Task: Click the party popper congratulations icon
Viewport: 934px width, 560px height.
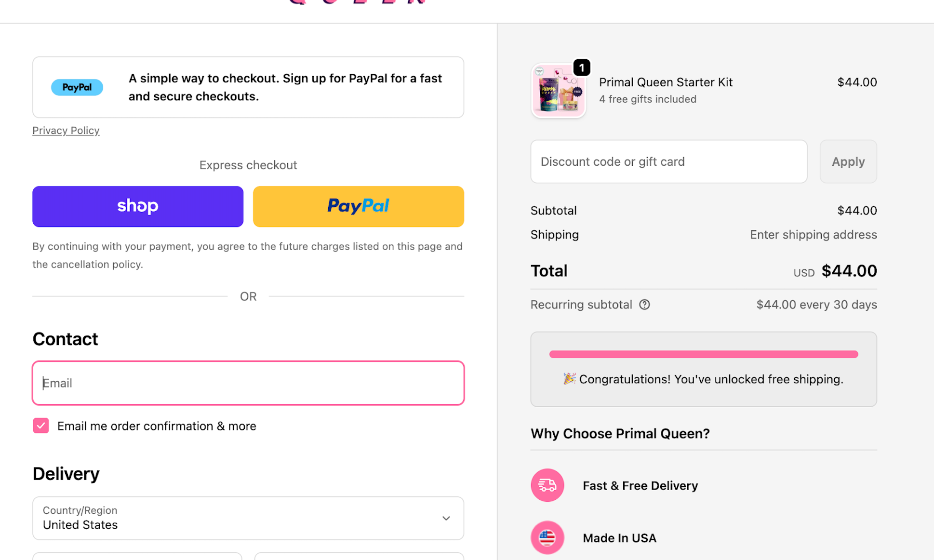Action: pos(569,379)
